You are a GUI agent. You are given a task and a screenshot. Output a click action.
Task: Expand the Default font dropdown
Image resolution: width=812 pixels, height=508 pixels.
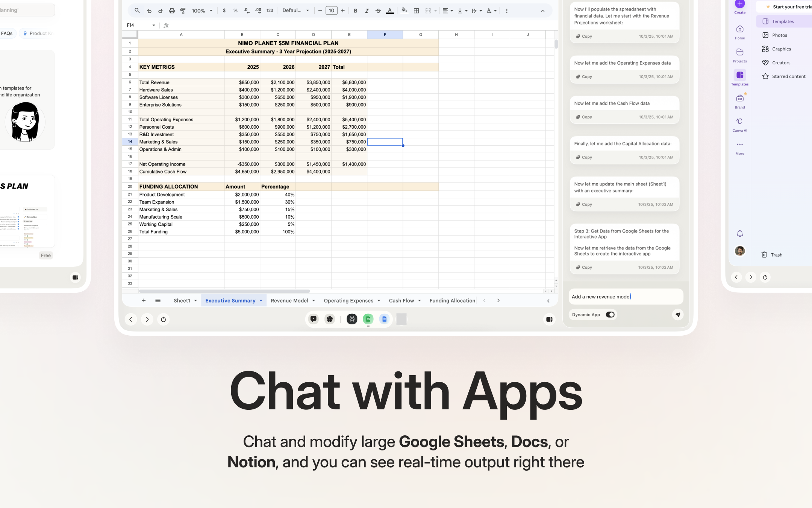[x=295, y=10]
